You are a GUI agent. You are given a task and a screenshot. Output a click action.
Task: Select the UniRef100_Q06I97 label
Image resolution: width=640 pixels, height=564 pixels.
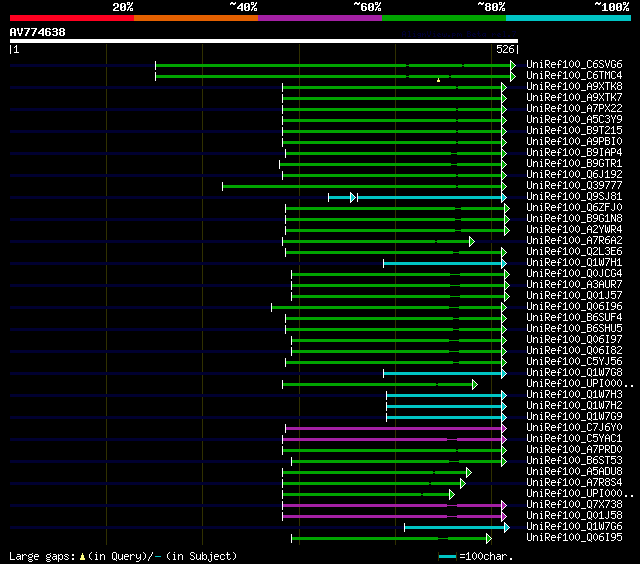(x=574, y=340)
